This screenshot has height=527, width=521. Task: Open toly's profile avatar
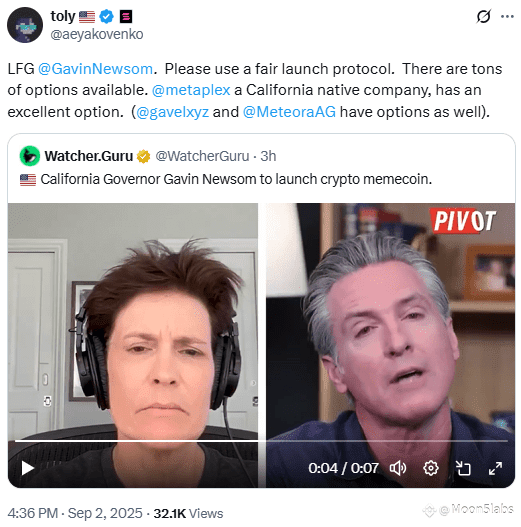25,25
